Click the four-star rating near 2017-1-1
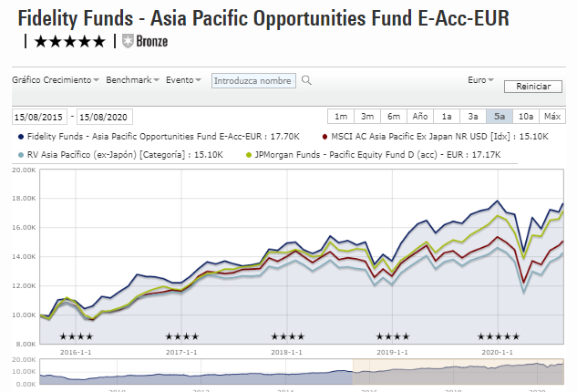Viewport: 577px width, 392px height. 181,337
